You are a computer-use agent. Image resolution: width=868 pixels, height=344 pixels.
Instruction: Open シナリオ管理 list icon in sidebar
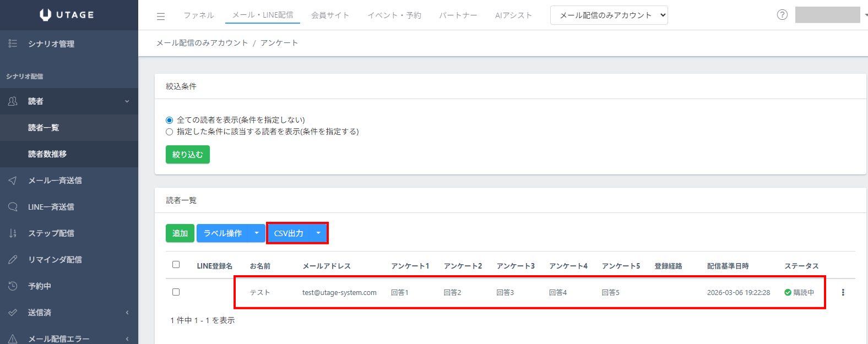(x=13, y=43)
